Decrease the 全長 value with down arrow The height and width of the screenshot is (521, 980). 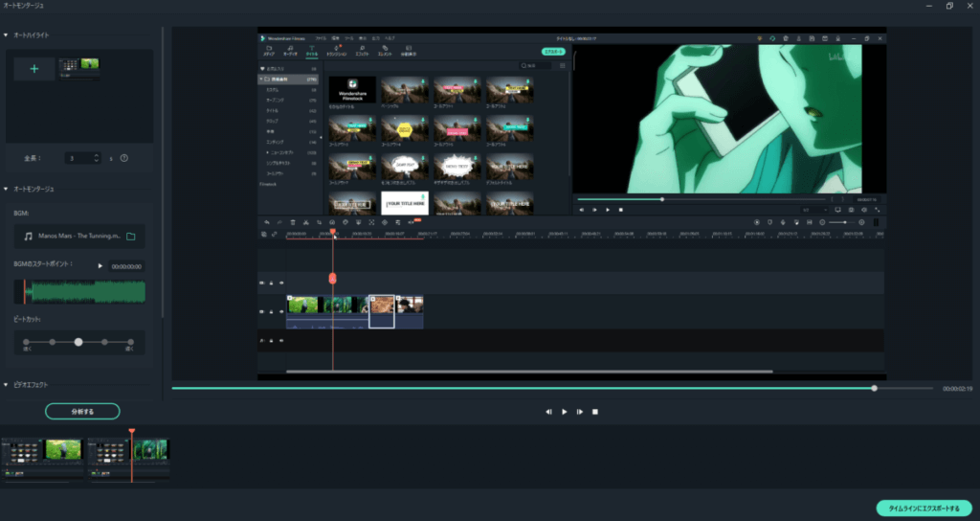tap(97, 161)
